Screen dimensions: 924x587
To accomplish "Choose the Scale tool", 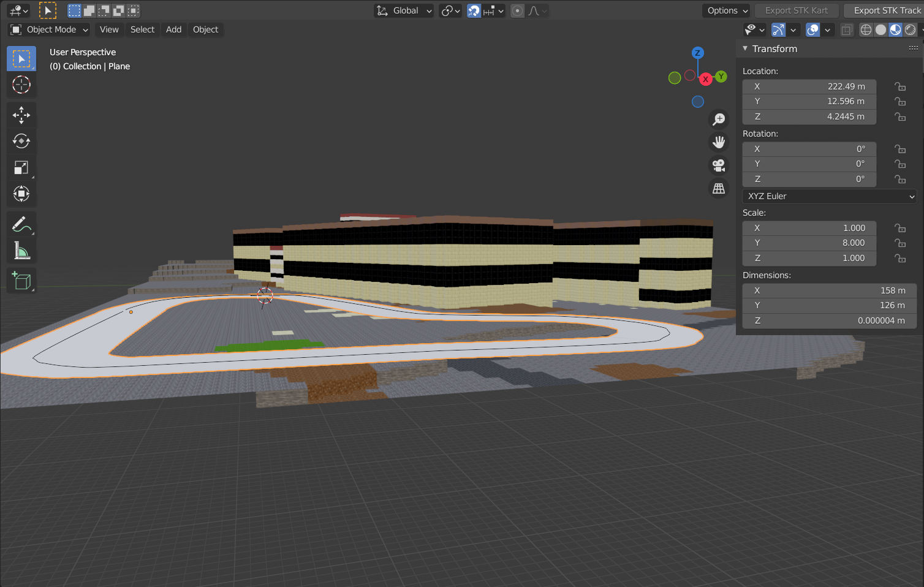I will click(21, 168).
